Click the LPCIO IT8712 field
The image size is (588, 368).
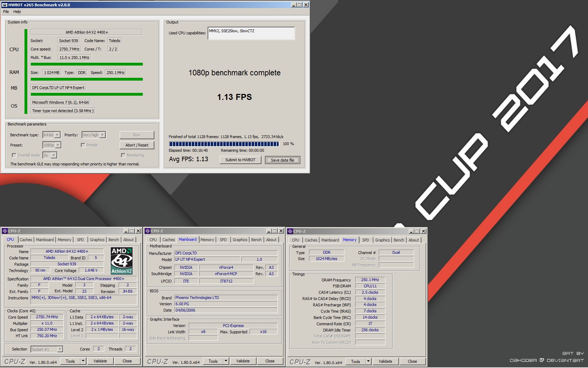pos(226,281)
